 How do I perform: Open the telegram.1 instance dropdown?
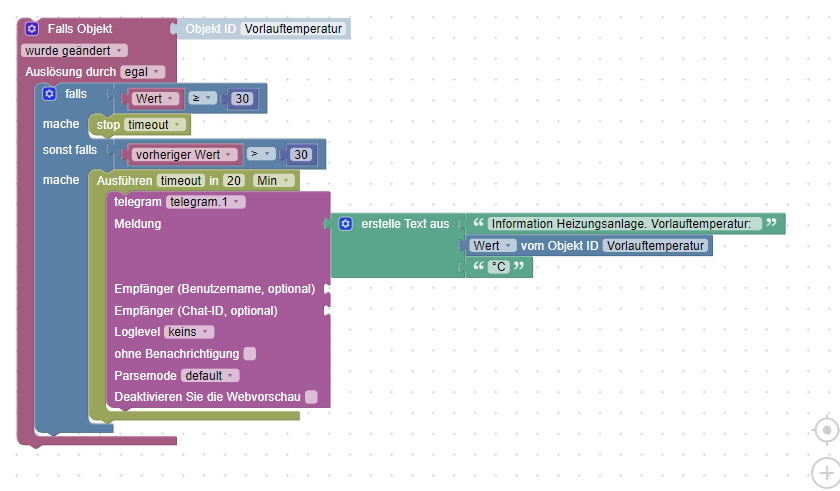click(206, 202)
